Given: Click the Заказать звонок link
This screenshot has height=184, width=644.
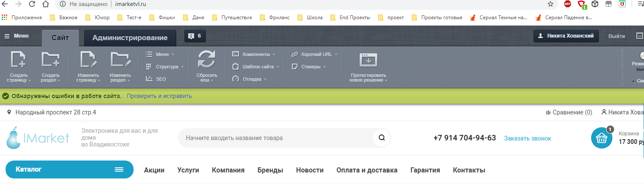Looking at the screenshot, I should click(527, 138).
